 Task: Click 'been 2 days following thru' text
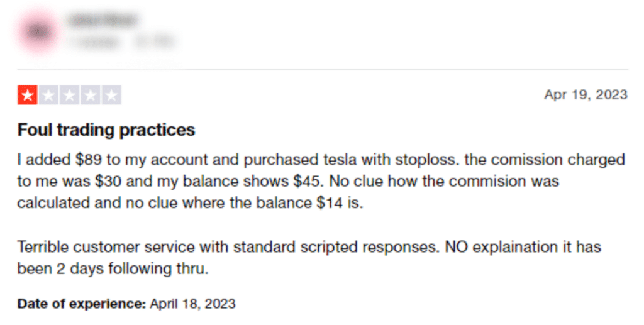coord(113,269)
